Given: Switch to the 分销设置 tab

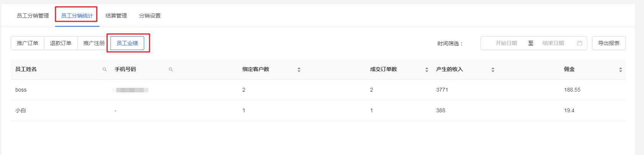Looking at the screenshot, I should click(x=150, y=16).
